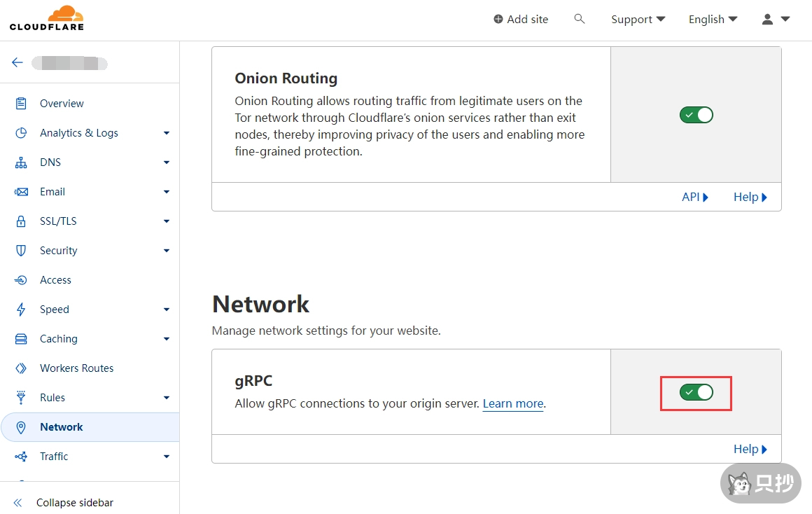Open the search magnifier icon
The height and width of the screenshot is (514, 812).
[x=580, y=19]
